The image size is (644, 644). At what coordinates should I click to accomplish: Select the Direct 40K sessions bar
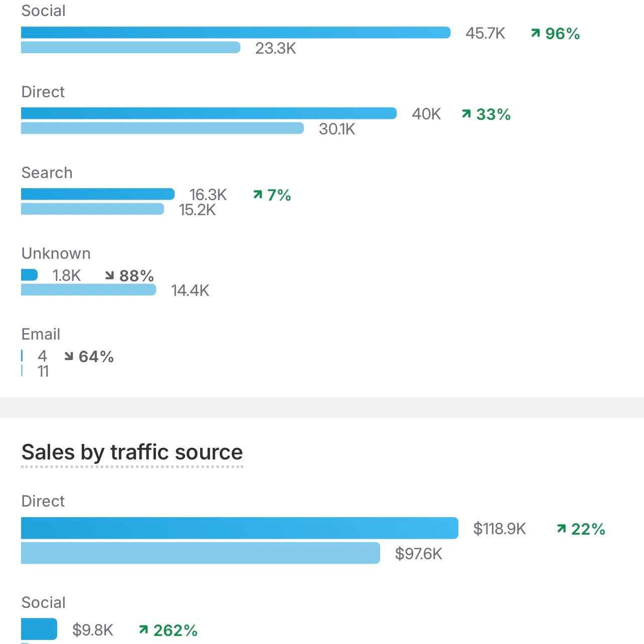tap(209, 113)
